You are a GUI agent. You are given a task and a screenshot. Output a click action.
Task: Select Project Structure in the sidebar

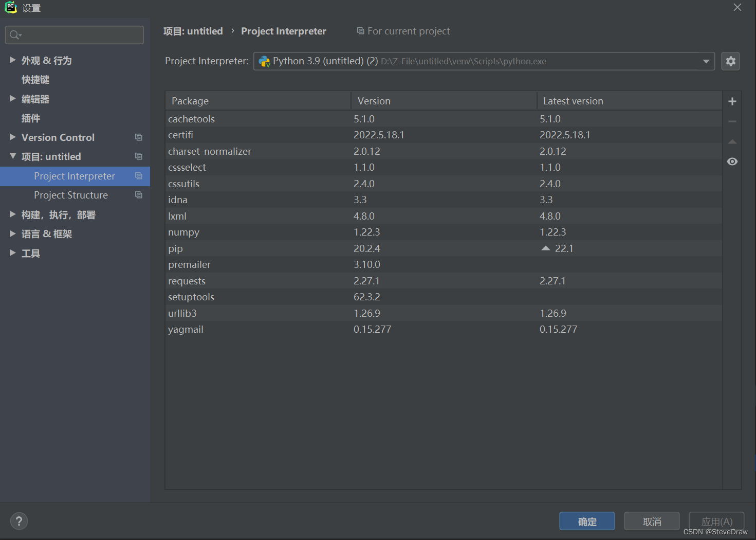(75, 195)
